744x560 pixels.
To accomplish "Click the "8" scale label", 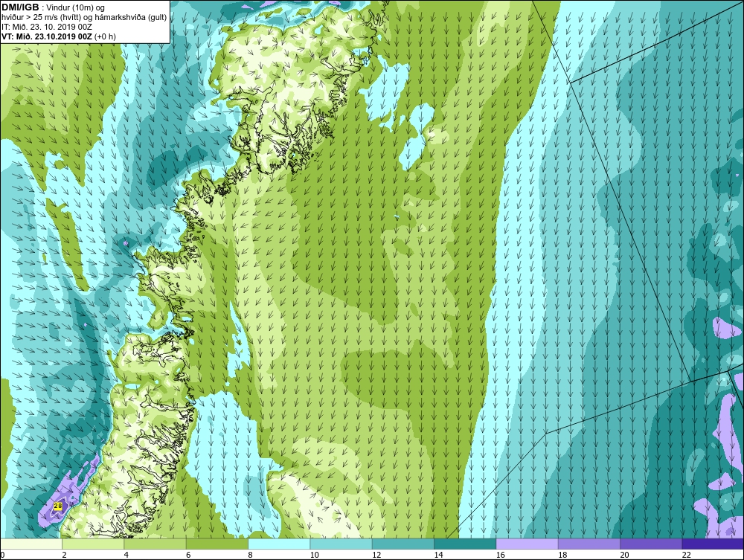I will tap(250, 555).
